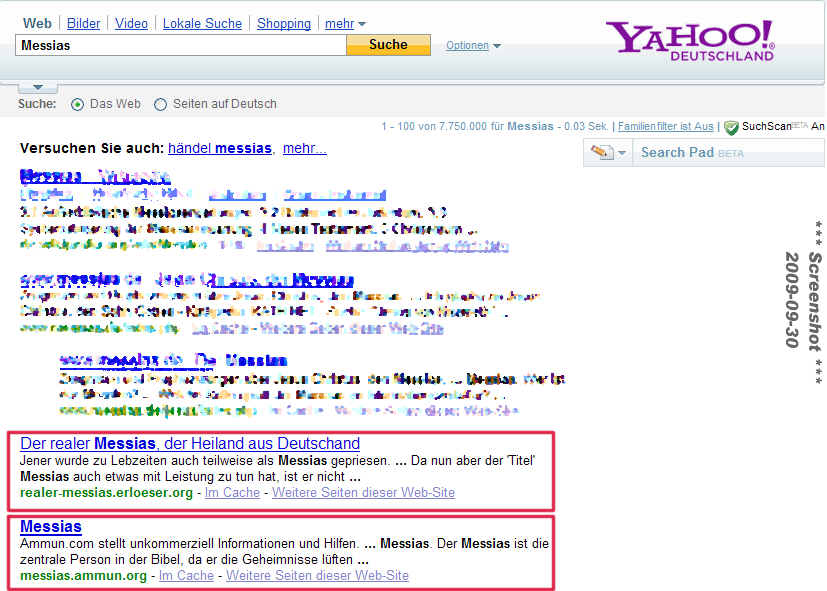This screenshot has width=827, height=591.
Task: Select the Seiten auf Deutsch radio button
Action: (x=160, y=104)
